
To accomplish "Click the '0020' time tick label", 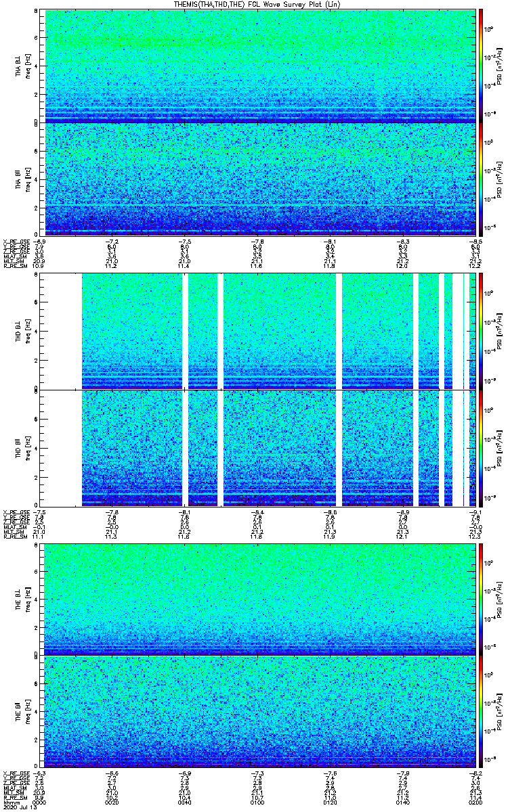I will pos(113,803).
